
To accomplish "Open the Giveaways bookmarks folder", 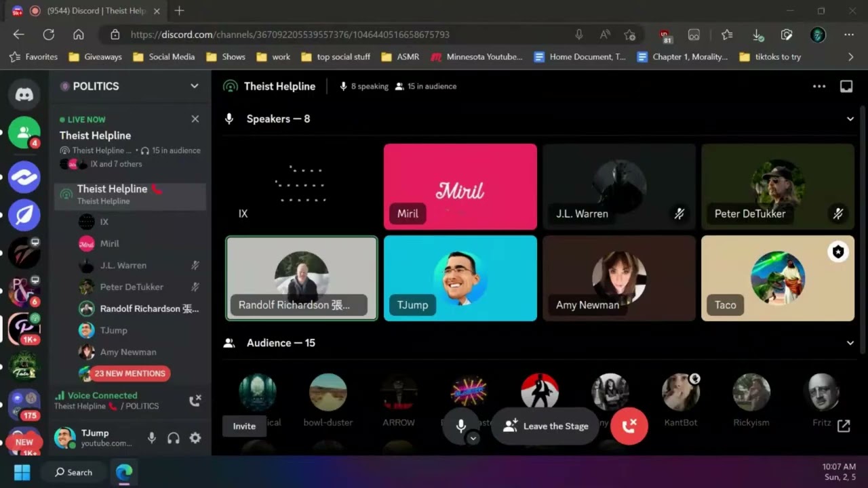I will tap(96, 57).
